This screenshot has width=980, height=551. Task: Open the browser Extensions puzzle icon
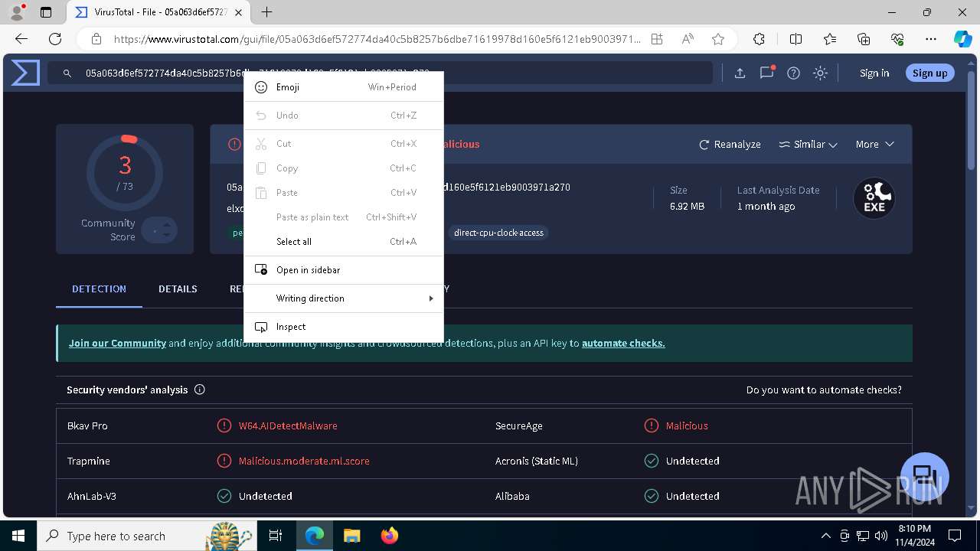tap(759, 39)
